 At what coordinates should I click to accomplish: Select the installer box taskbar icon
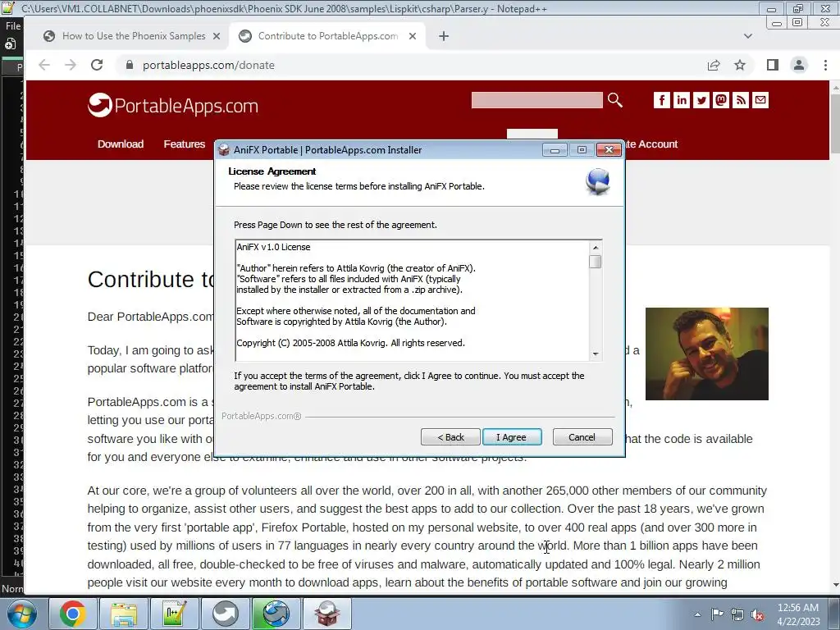coord(326,614)
